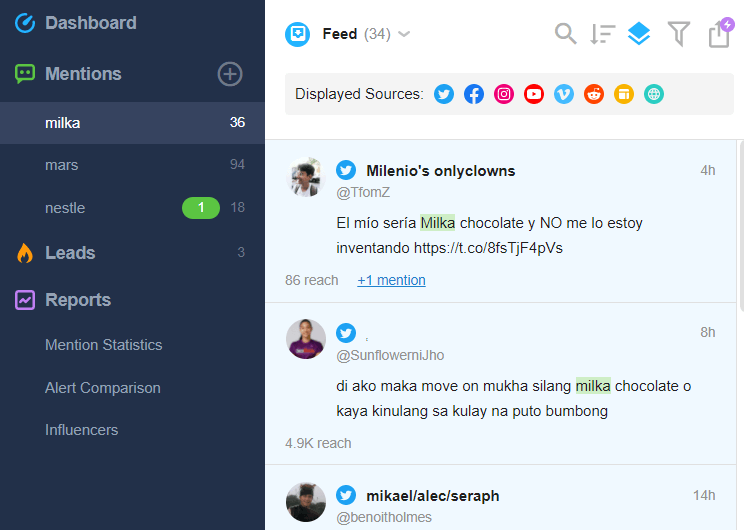Expand the Feed dropdown chevron
The image size is (744, 530).
(x=404, y=34)
